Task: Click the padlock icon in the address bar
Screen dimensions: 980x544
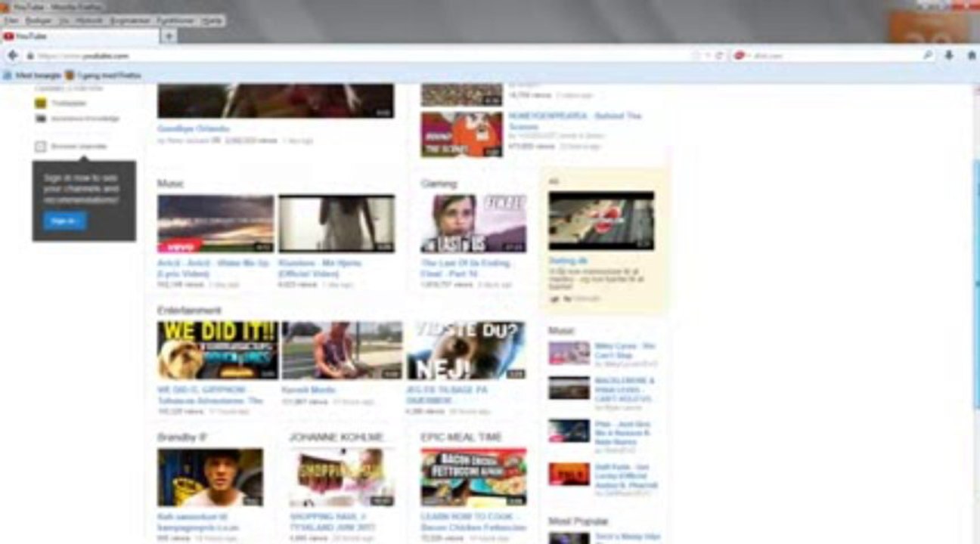Action: 31,56
